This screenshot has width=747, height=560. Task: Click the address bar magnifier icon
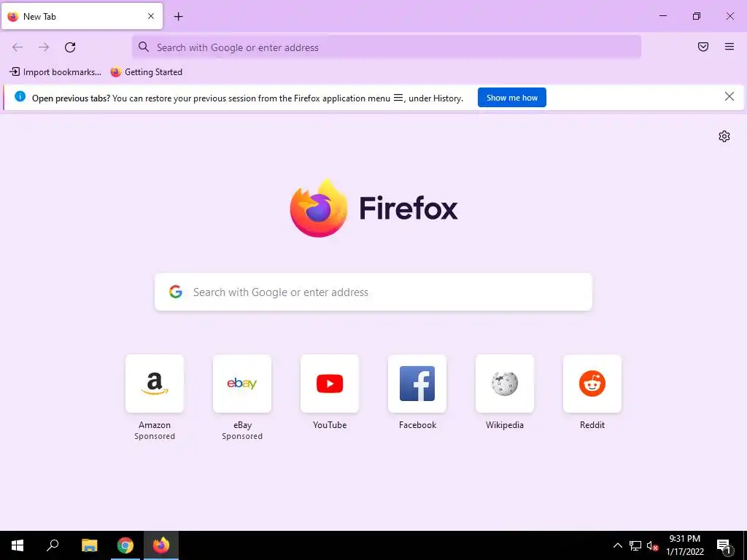click(144, 47)
